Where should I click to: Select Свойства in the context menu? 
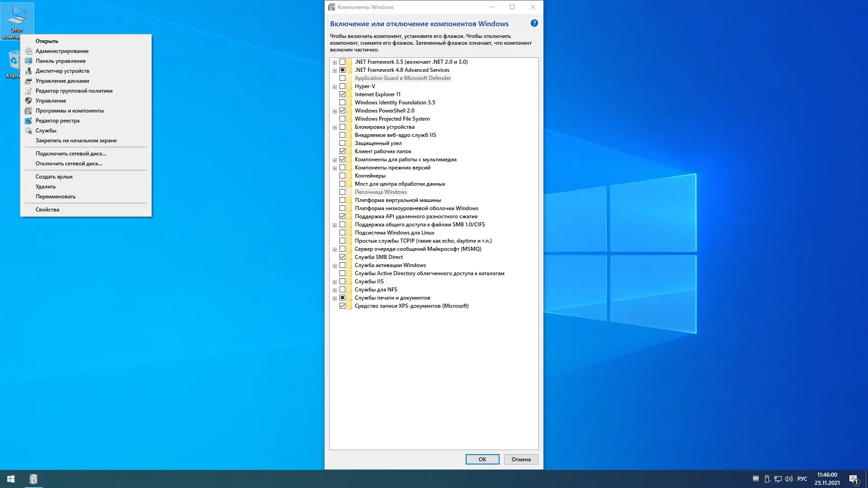pyautogui.click(x=47, y=210)
